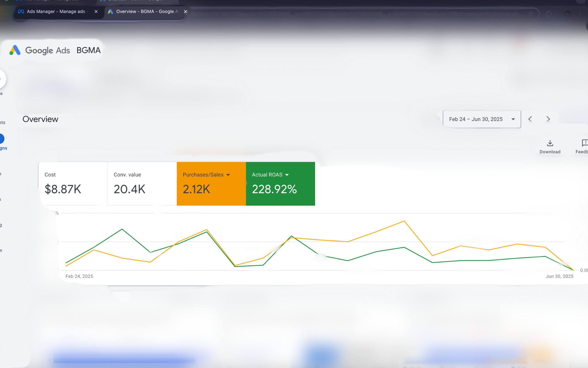Click the Overview page heading

[x=40, y=119]
